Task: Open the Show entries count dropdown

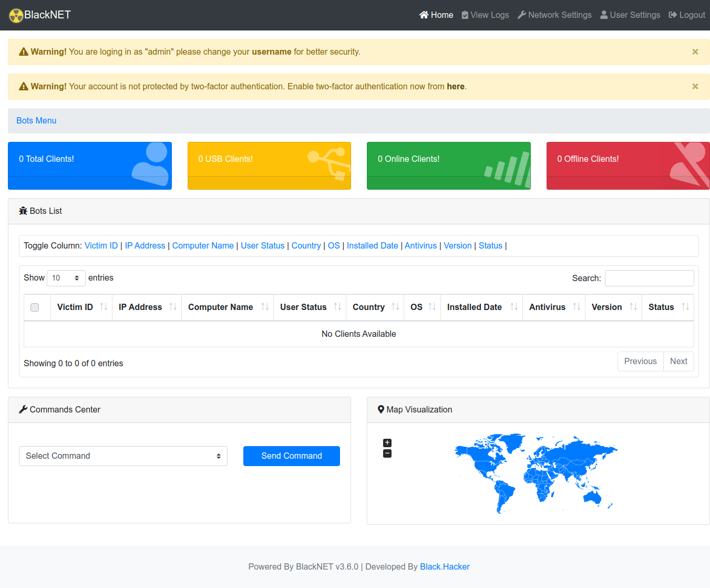Action: [66, 278]
